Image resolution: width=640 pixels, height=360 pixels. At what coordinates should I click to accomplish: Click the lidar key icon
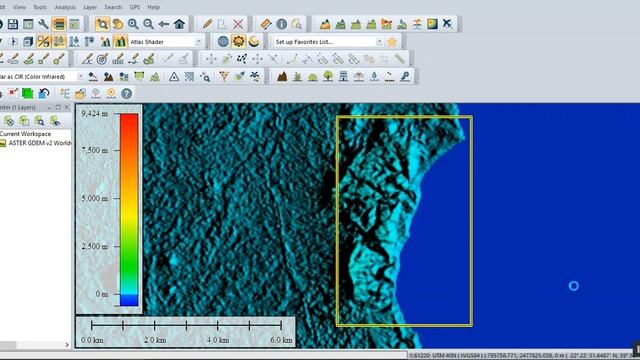405,77
